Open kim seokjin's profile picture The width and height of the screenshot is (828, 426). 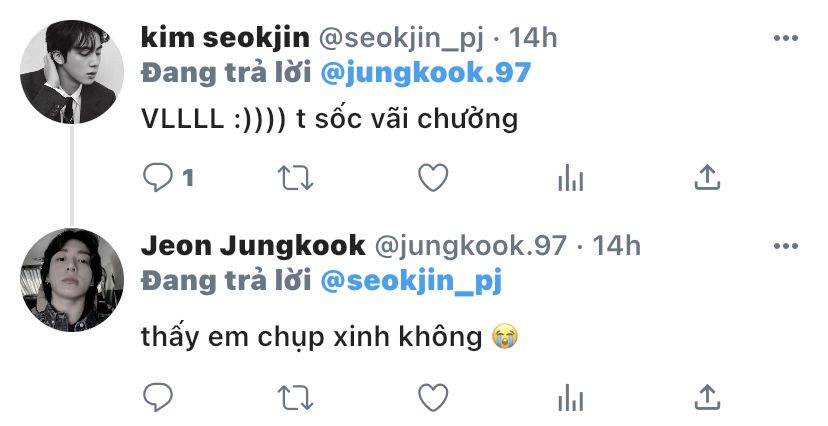point(72,72)
